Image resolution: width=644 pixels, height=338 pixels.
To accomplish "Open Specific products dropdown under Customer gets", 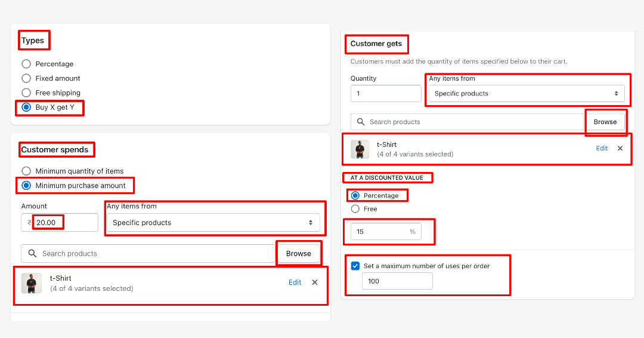I will click(x=527, y=93).
